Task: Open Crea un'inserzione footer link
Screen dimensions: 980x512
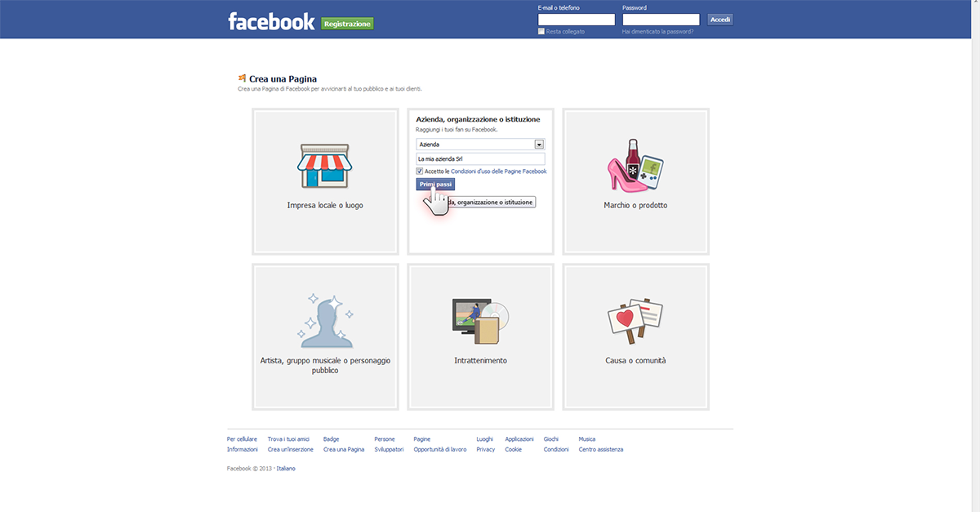Action: (291, 450)
